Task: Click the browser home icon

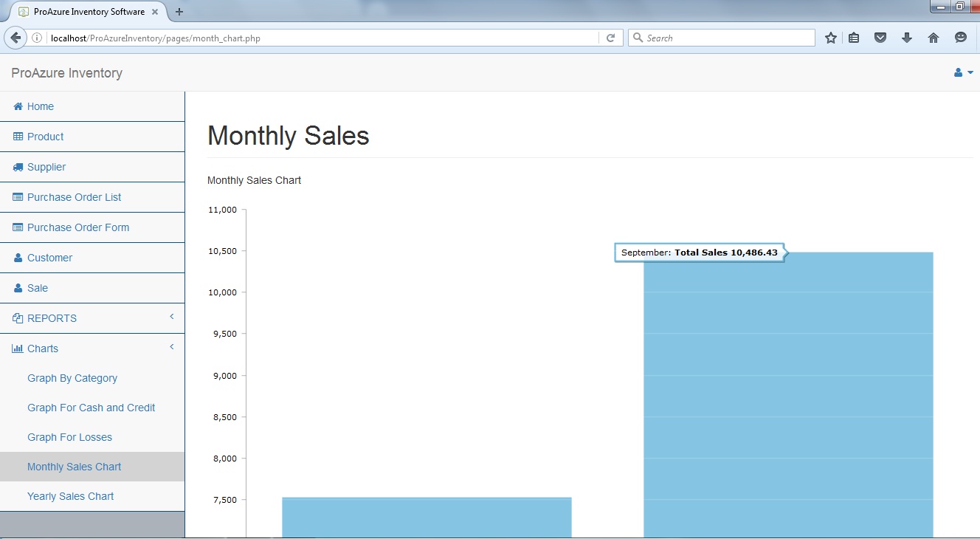Action: [x=934, y=38]
